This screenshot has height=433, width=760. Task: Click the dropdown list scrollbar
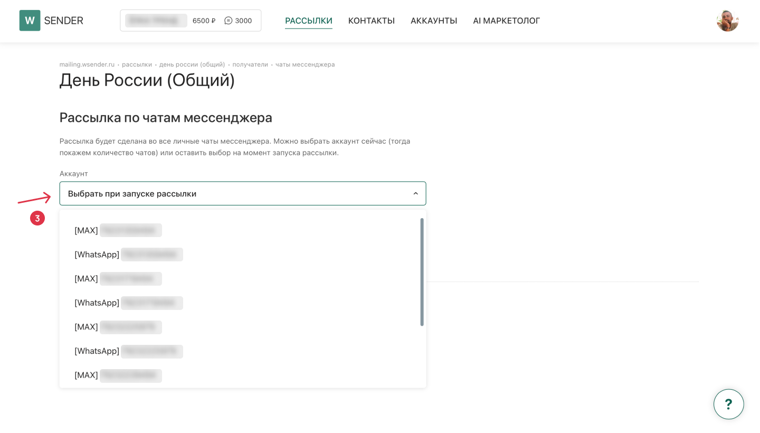[422, 272]
